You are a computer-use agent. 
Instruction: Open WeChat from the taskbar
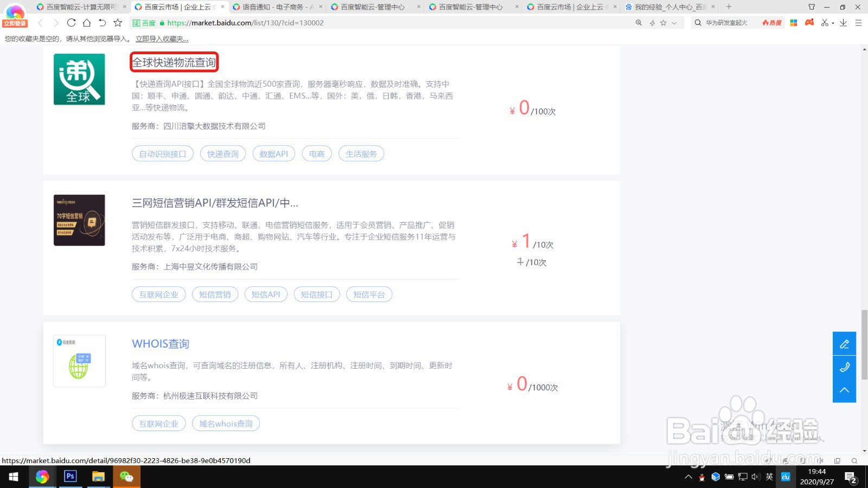pos(126,477)
